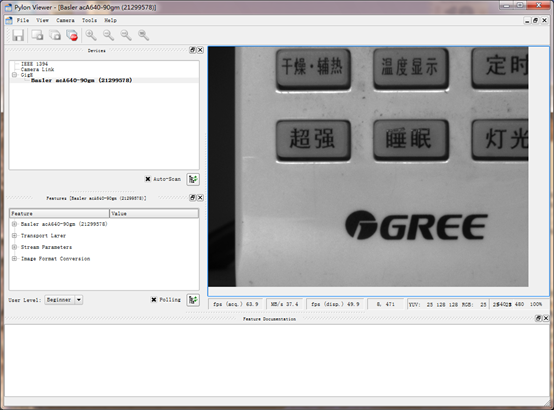Click the Pylon Viewer icon beside File menu
Viewport: 554px width, 410px height.
point(9,20)
